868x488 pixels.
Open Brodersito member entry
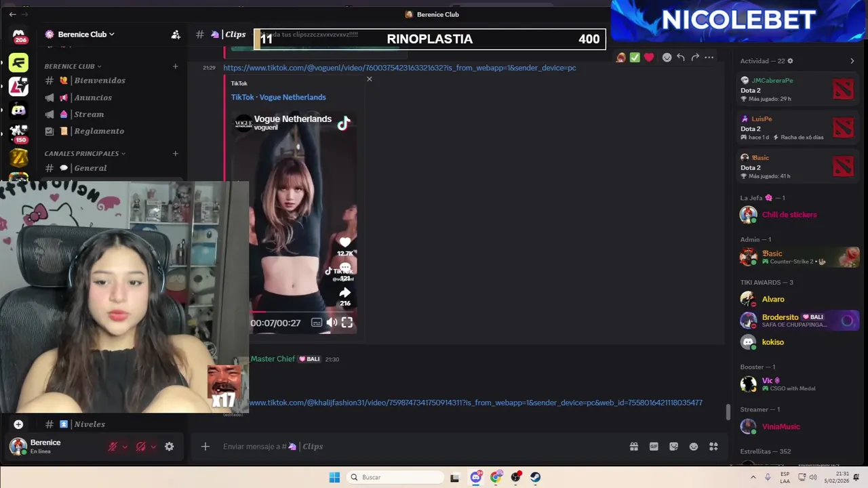tap(797, 321)
